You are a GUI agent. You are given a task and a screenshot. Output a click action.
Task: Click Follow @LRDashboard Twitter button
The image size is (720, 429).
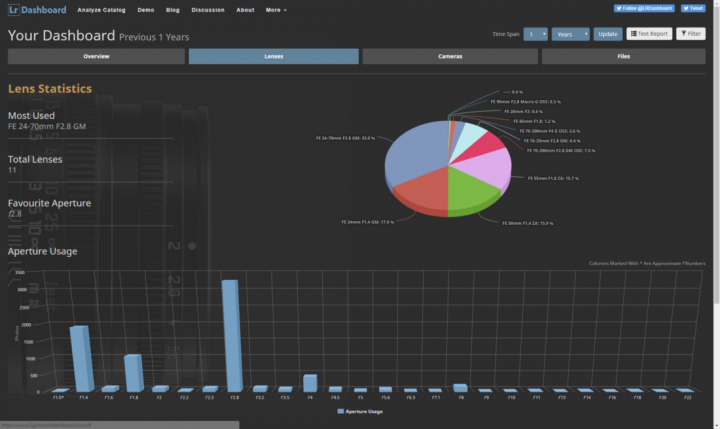(644, 8)
